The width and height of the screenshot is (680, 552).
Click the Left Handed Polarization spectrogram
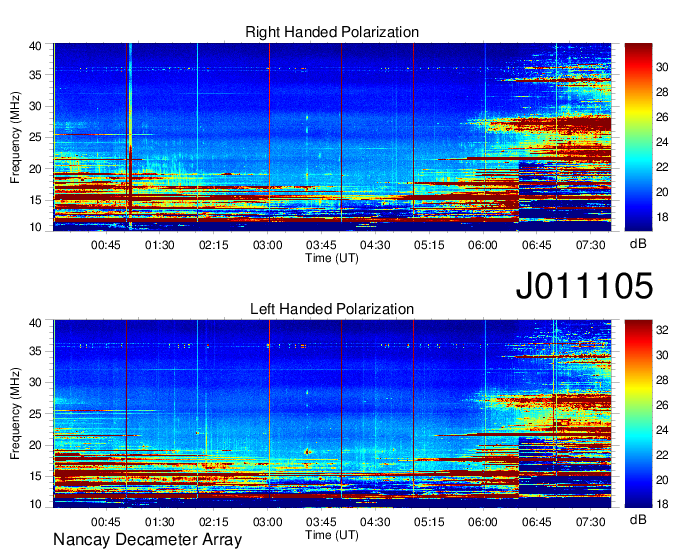point(332,414)
